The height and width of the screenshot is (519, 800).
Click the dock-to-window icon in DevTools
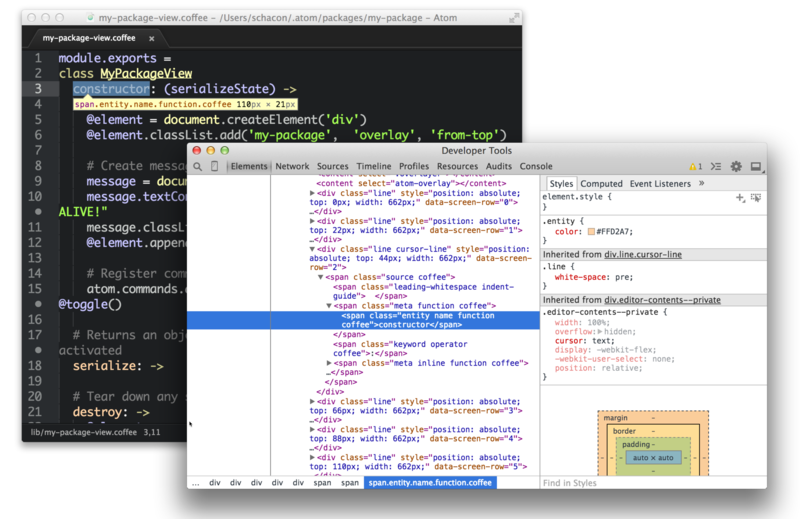point(756,167)
